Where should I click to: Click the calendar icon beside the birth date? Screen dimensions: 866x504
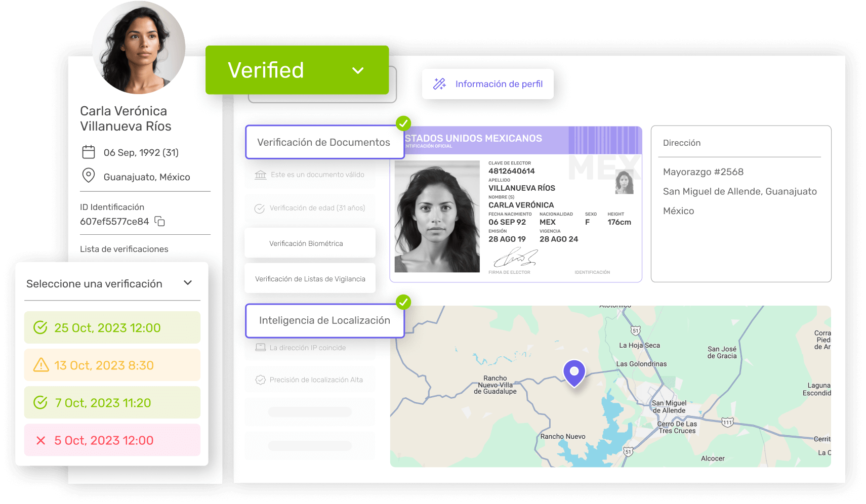point(88,152)
